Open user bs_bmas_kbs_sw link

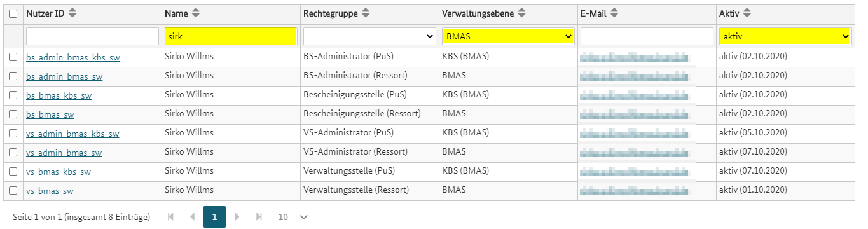point(59,96)
